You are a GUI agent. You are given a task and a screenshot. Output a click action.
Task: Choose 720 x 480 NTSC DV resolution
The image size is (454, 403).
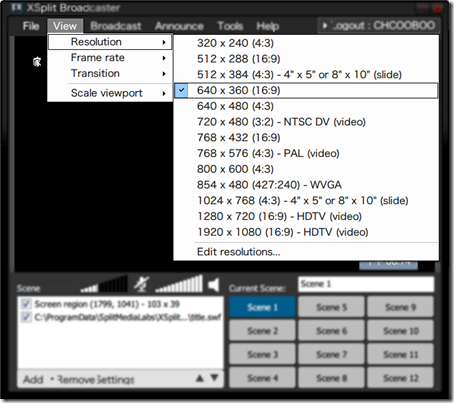[306, 122]
